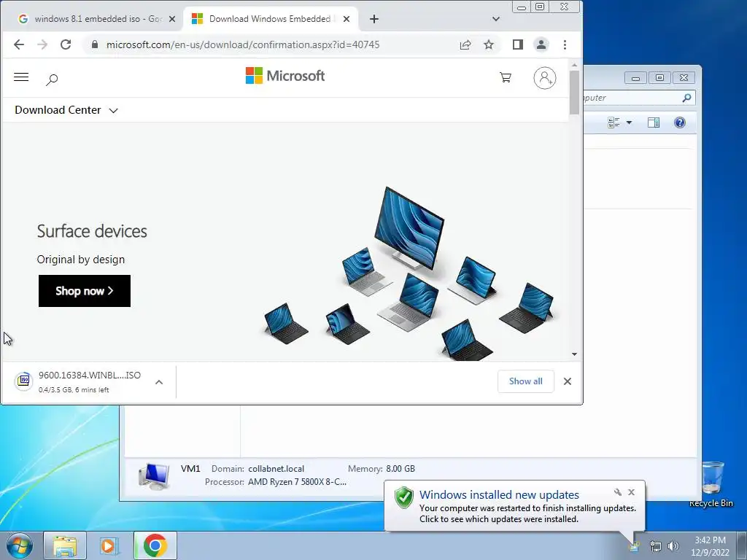Click the Explorer window search field
The image size is (747, 560).
tap(638, 98)
